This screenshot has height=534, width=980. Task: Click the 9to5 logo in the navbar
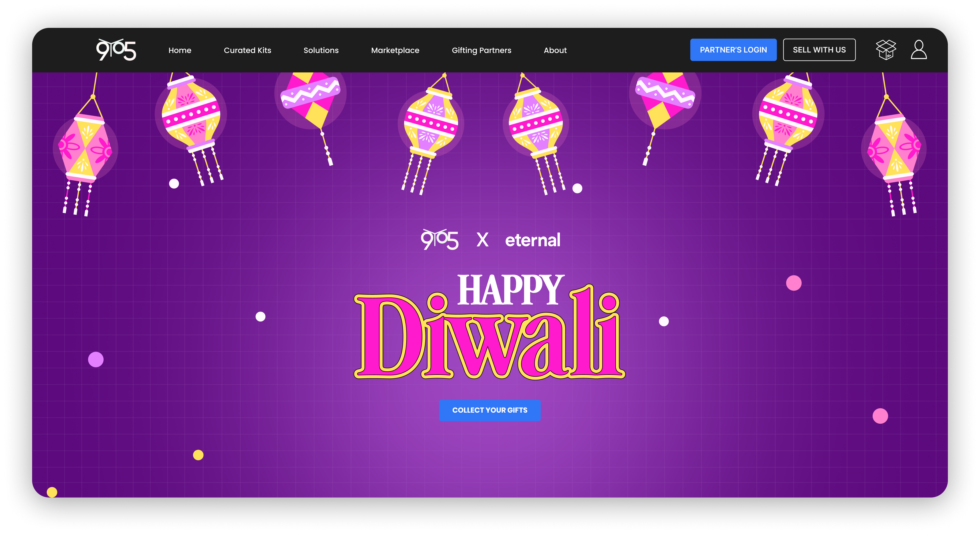116,50
